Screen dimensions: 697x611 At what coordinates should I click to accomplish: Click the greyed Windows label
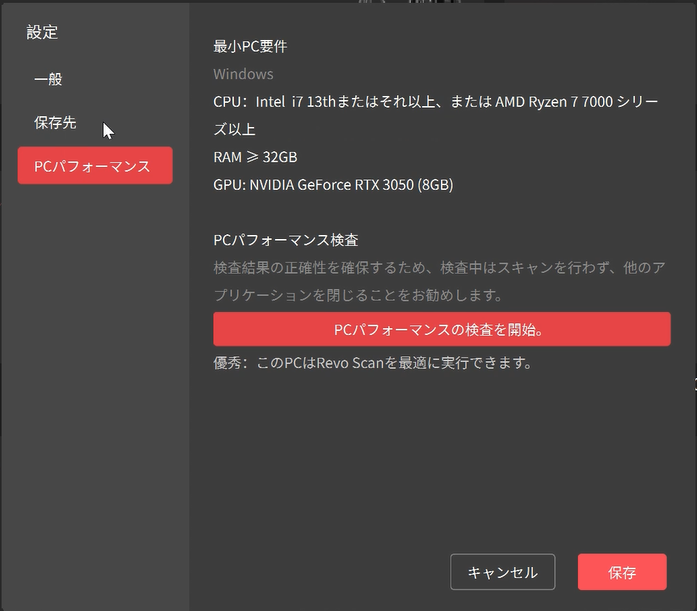(243, 74)
